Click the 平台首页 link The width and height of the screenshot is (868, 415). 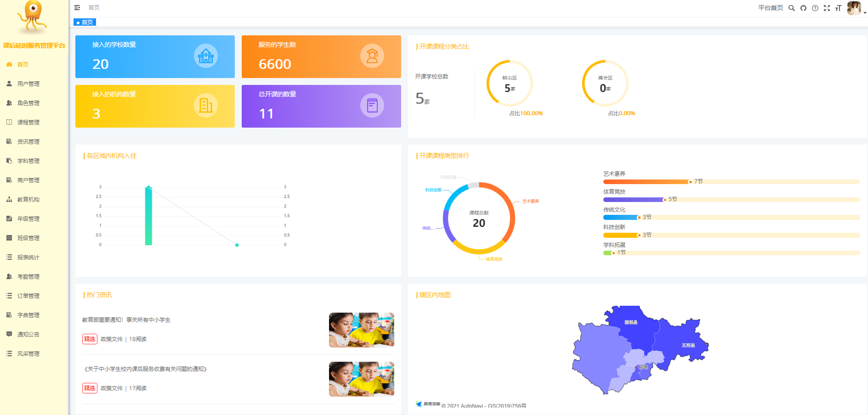770,8
